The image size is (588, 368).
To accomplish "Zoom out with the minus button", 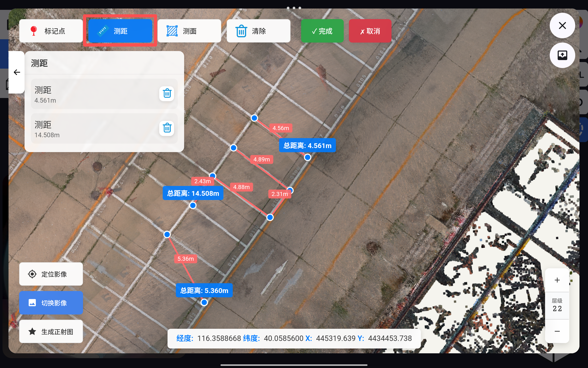I will point(557,331).
